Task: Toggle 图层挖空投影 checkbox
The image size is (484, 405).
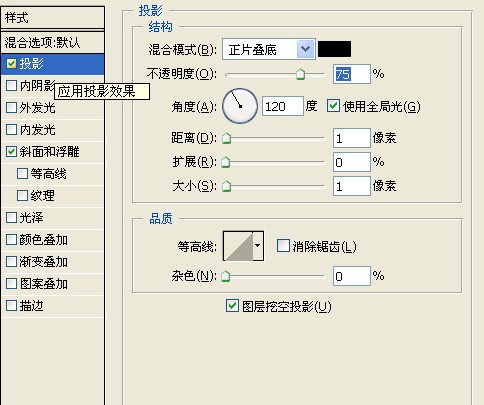Action: coord(232,306)
